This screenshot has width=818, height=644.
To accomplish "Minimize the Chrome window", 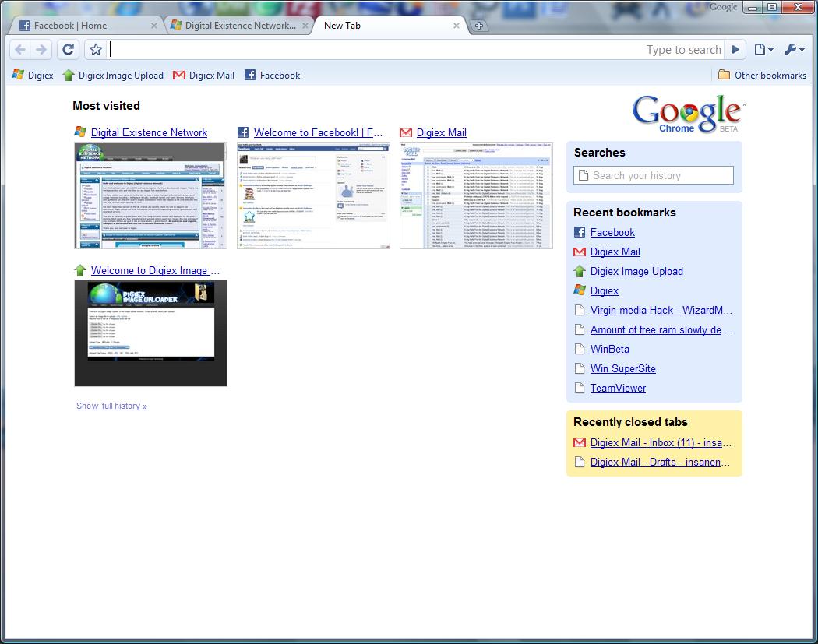I will click(x=752, y=7).
